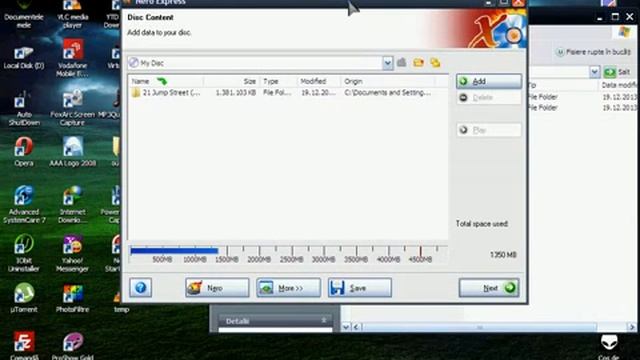Sort by the Origin column header
Image resolution: width=640 pixels, height=360 pixels.
click(388, 81)
